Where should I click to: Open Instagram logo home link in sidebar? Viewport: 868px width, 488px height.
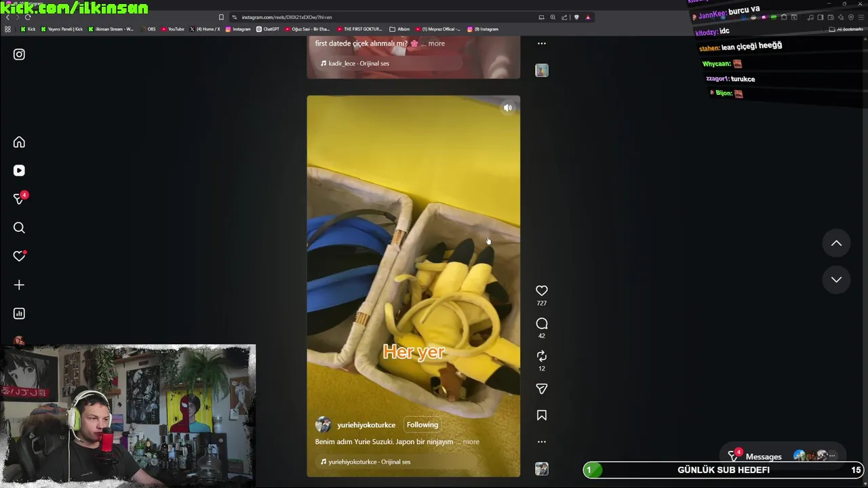coord(19,54)
